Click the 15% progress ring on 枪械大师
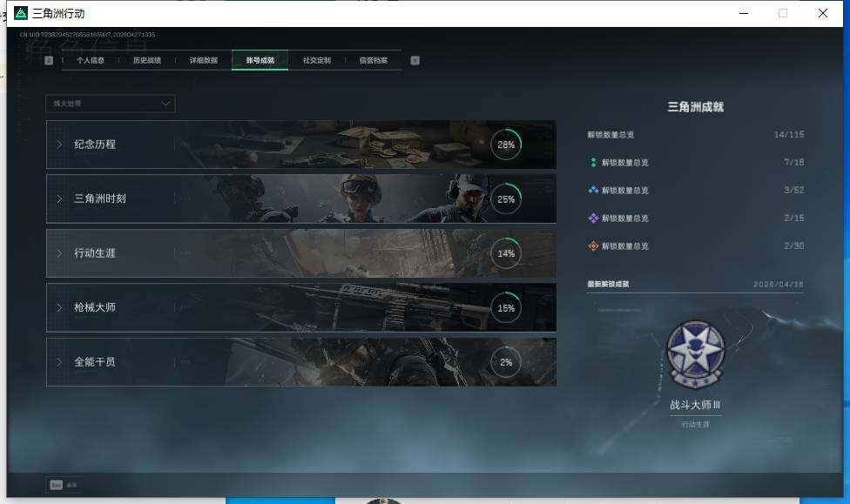Screen dimensions: 850x504 pyautogui.click(x=506, y=308)
